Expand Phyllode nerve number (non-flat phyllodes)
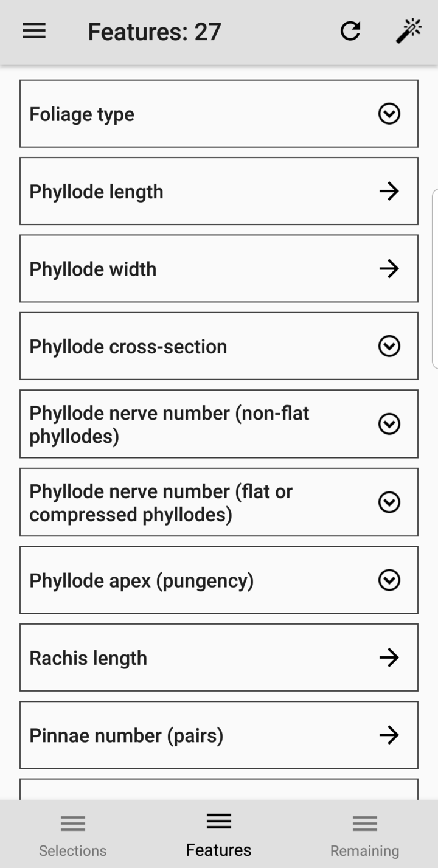The width and height of the screenshot is (438, 868). (389, 424)
